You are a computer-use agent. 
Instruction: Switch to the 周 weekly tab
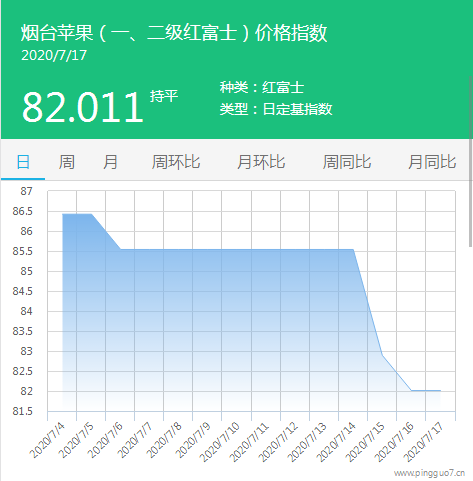coord(66,162)
